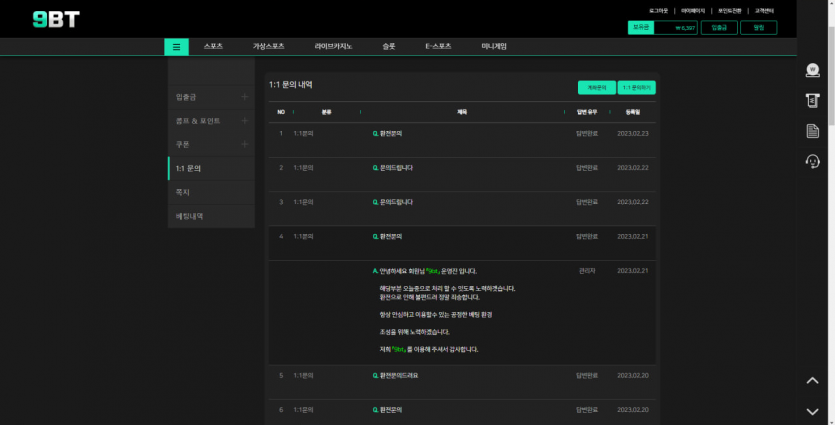
Task: Click the scroll-to-bottom down arrow
Action: point(812,411)
